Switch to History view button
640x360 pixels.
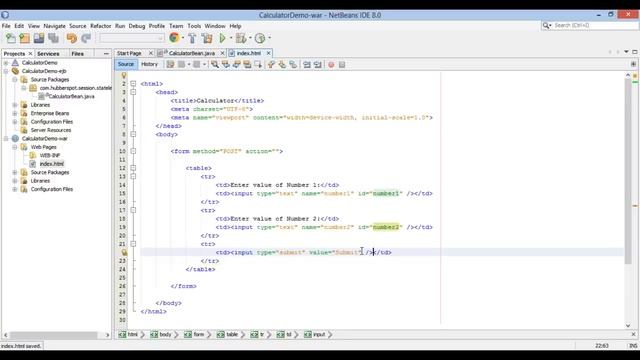149,64
